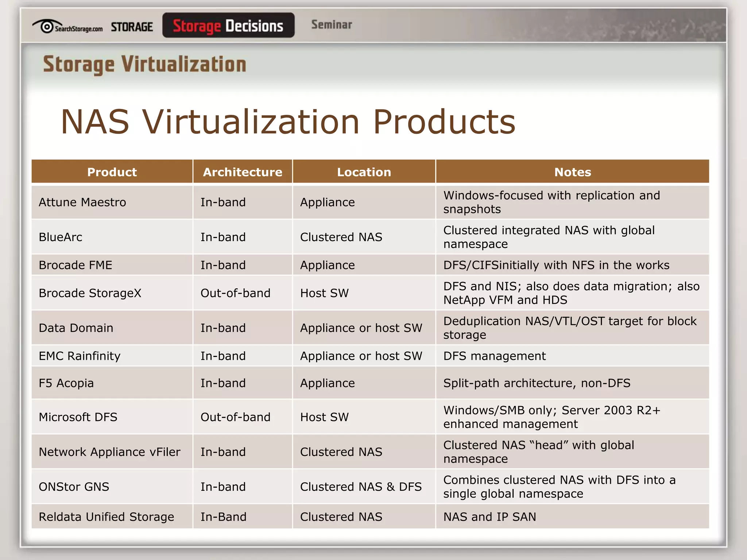Click the Product column header

pyautogui.click(x=112, y=172)
